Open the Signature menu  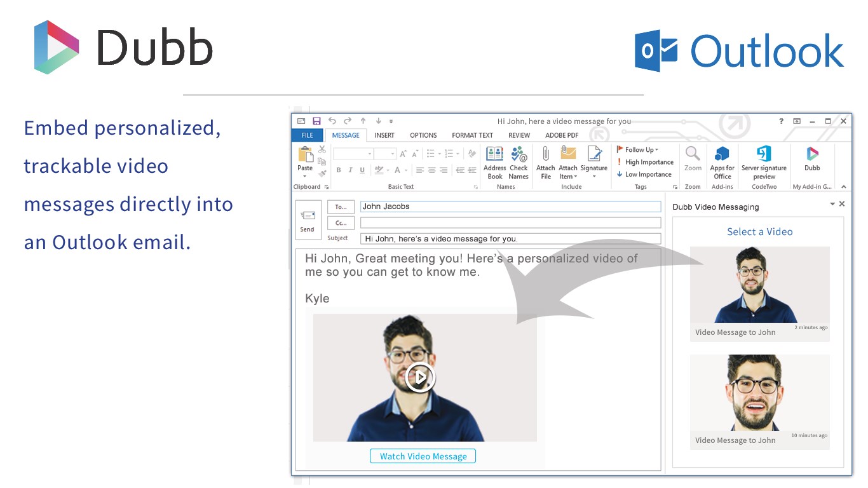[x=594, y=163]
